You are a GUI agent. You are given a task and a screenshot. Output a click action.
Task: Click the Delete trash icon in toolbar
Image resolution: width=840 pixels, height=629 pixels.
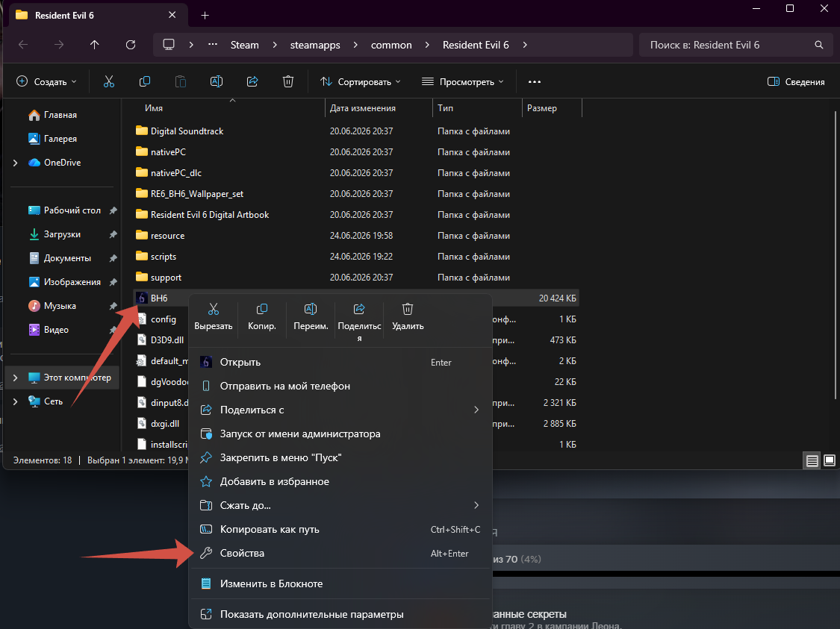point(288,81)
